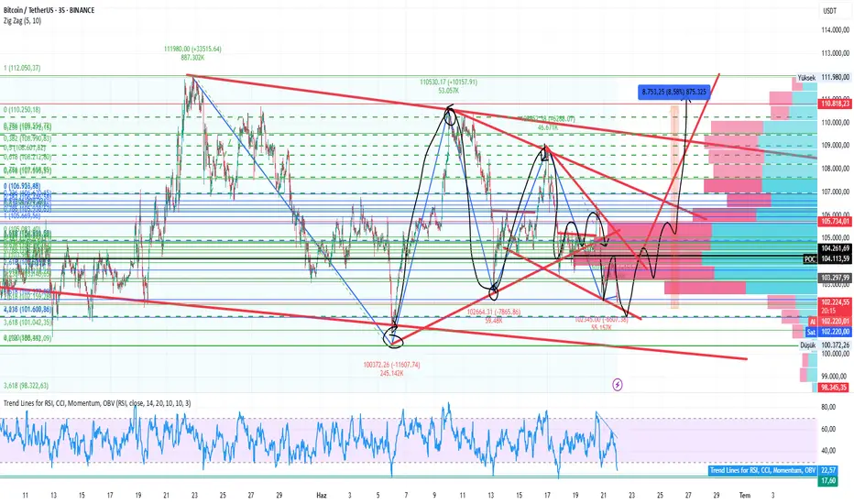Click the gray 103.297,99 price tag
The width and height of the screenshot is (854, 504).
click(835, 278)
